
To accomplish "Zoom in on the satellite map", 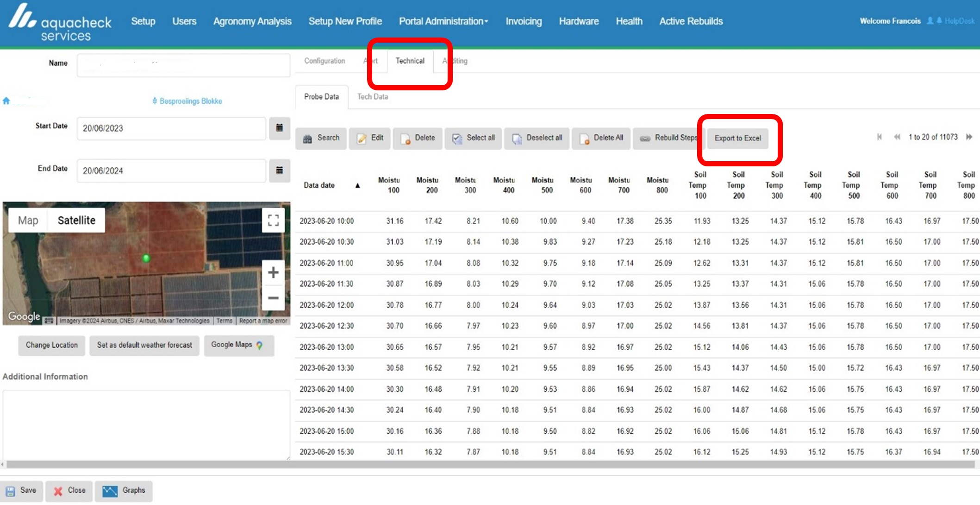I will [x=273, y=272].
